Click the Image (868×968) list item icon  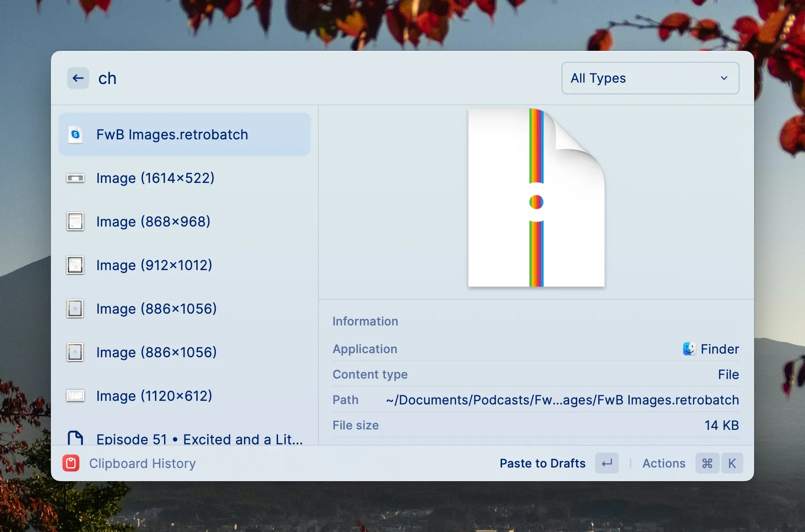75,222
